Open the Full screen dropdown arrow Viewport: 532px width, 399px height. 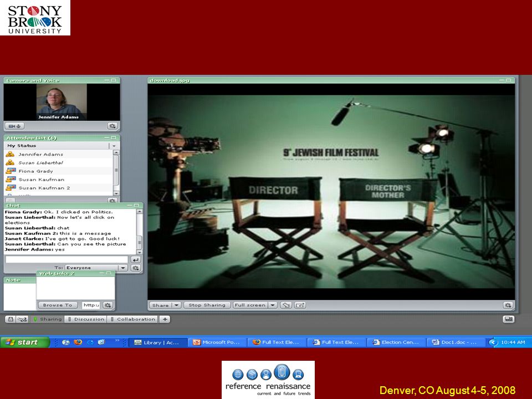point(273,305)
